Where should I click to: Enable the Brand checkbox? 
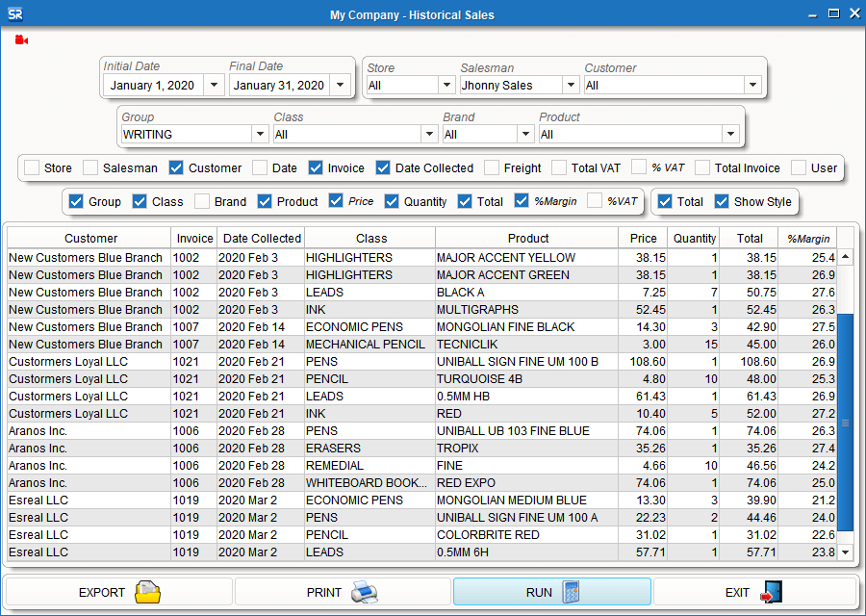tap(202, 202)
